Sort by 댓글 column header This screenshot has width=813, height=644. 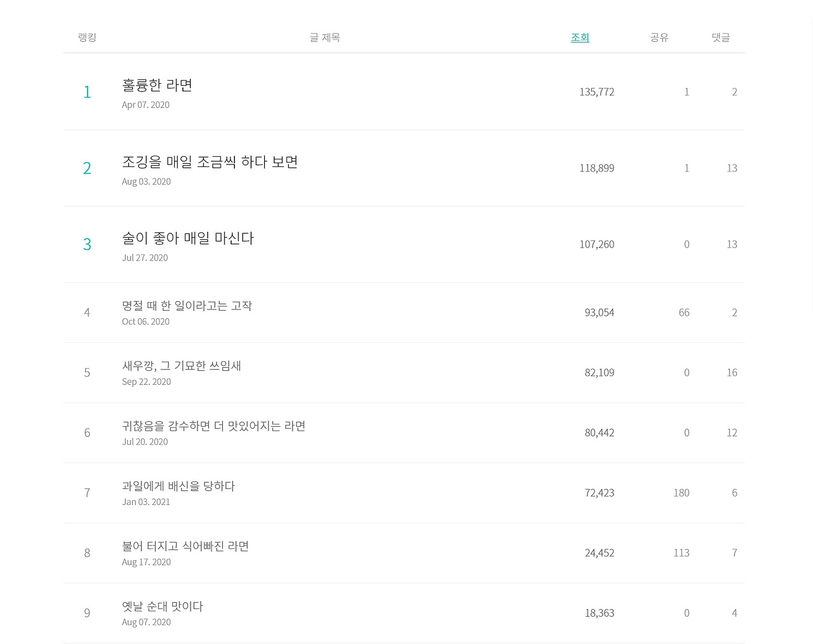[721, 37]
